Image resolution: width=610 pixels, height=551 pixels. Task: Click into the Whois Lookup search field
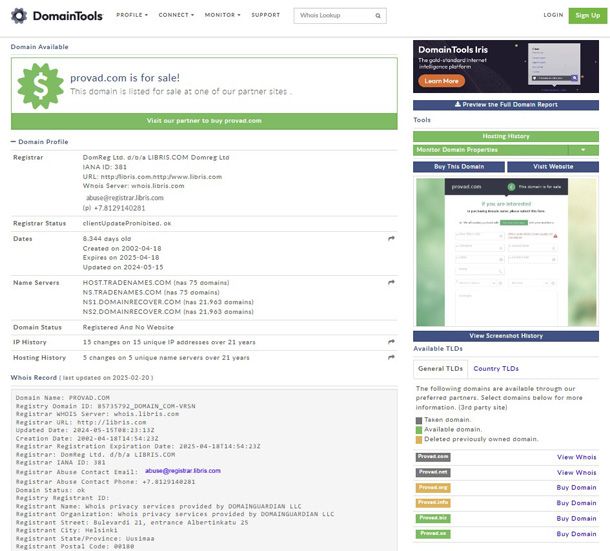[x=332, y=16]
